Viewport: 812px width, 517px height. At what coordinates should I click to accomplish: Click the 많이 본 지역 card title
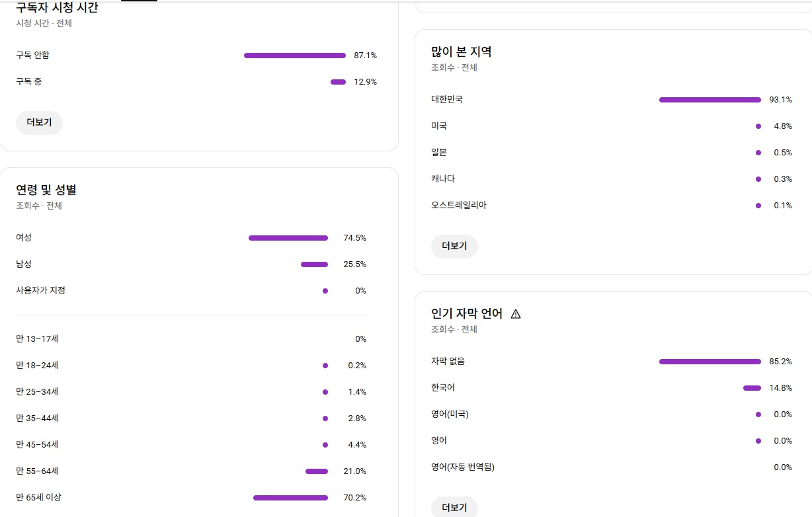coord(461,52)
